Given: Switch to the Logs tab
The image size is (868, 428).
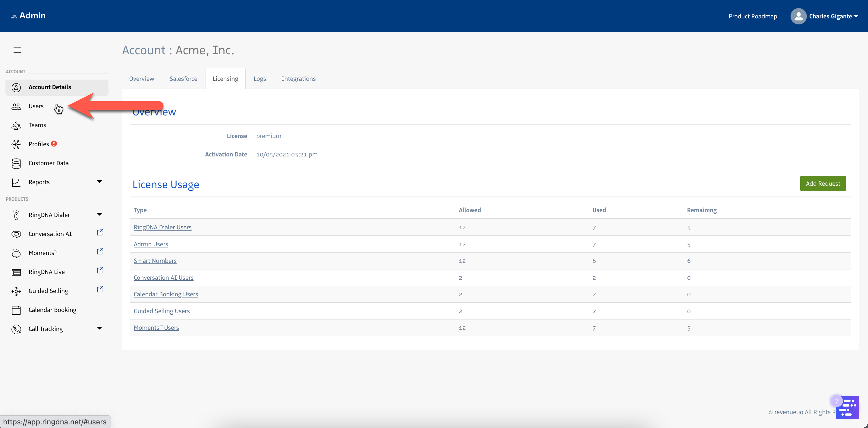Looking at the screenshot, I should click(259, 79).
